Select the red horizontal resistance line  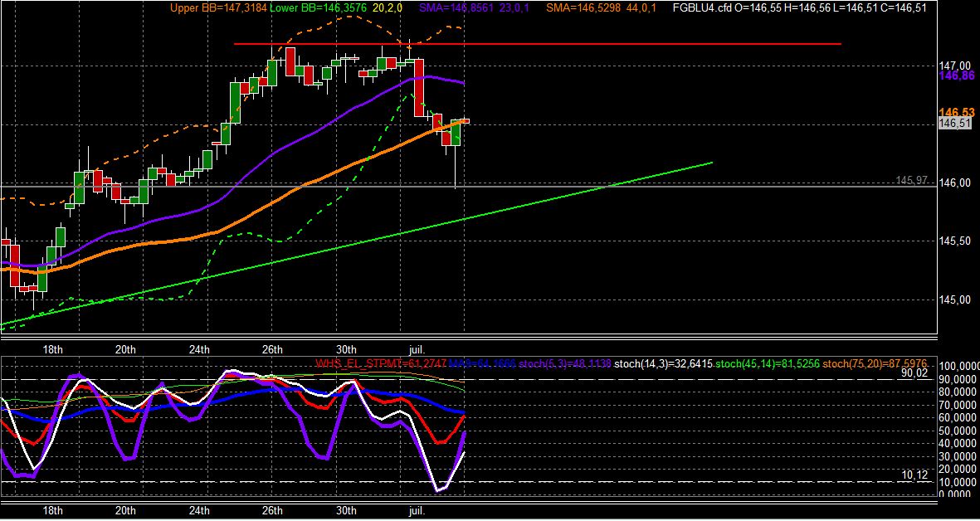(x=538, y=44)
